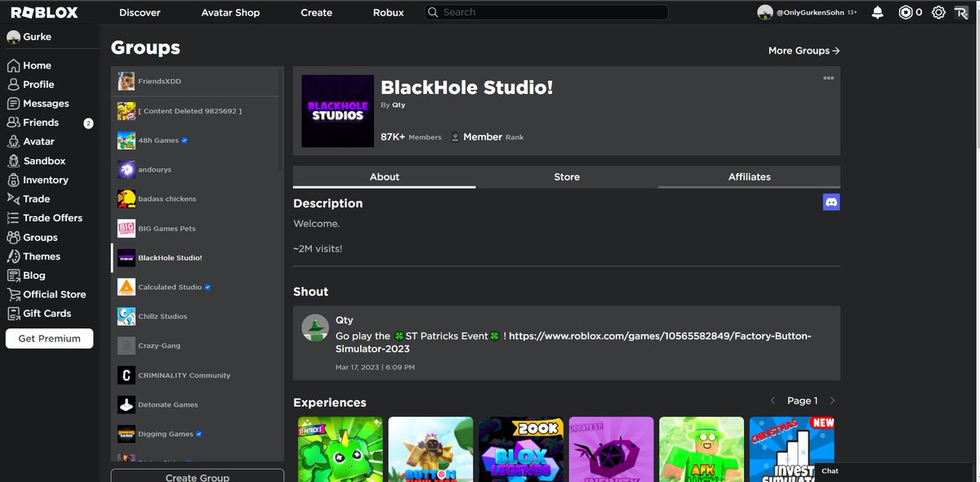Screen dimensions: 980x482
Task: Select FriendsXDD group in list
Action: tap(195, 82)
